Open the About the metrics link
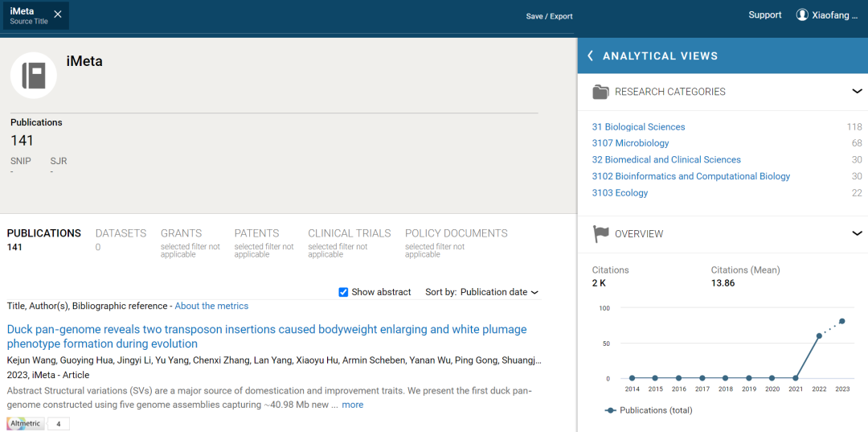The image size is (868, 432). 211,306
